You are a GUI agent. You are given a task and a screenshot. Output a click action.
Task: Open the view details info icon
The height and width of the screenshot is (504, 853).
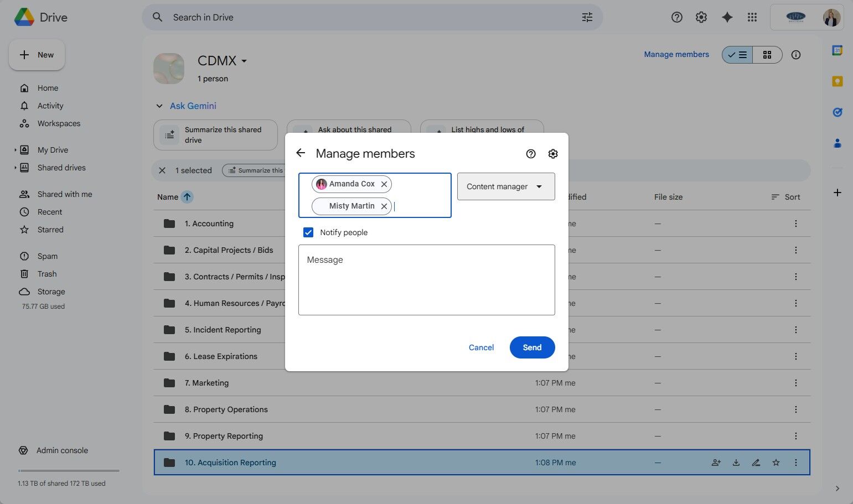pos(796,55)
